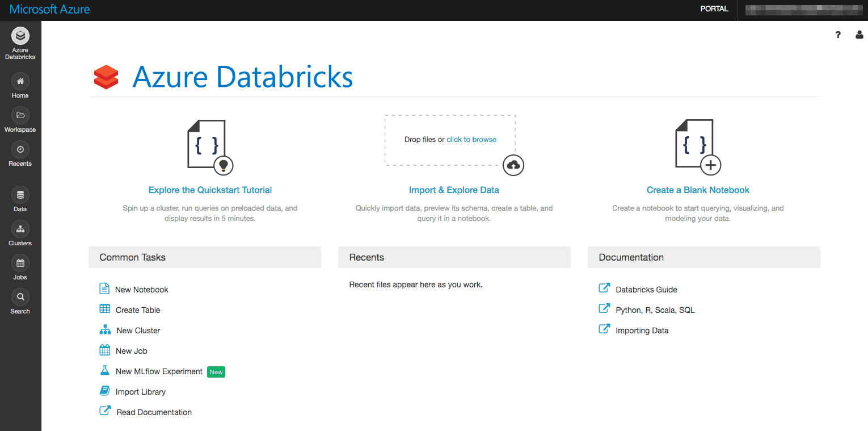This screenshot has width=868, height=431.
Task: Open the New Notebook common task
Action: click(x=141, y=289)
